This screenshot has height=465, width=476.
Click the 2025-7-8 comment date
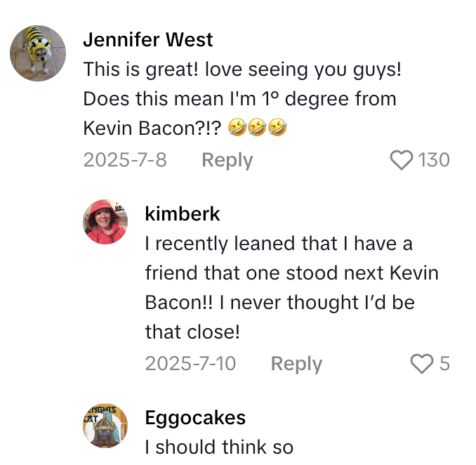tap(125, 160)
